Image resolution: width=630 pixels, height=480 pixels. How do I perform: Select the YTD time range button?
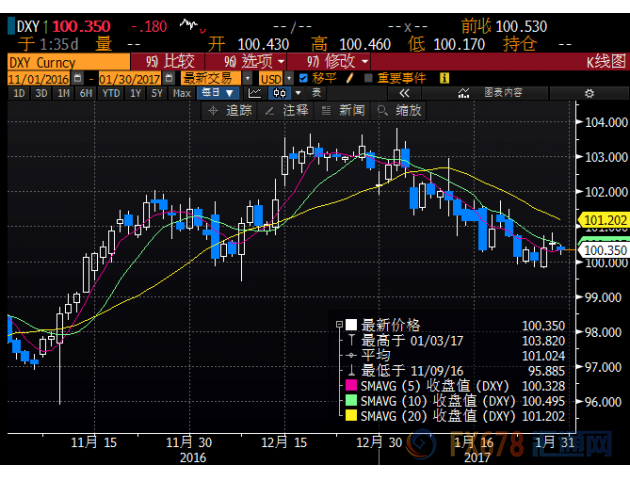click(x=111, y=93)
